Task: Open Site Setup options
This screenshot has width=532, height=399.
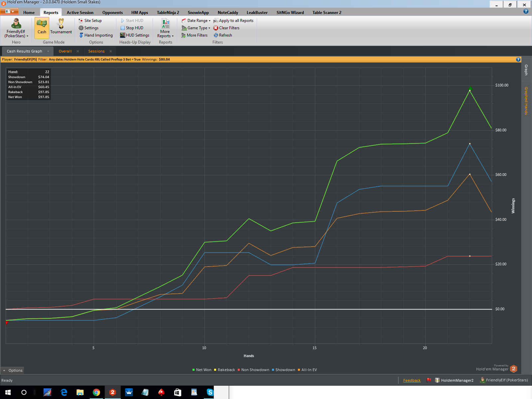Action: click(x=90, y=21)
